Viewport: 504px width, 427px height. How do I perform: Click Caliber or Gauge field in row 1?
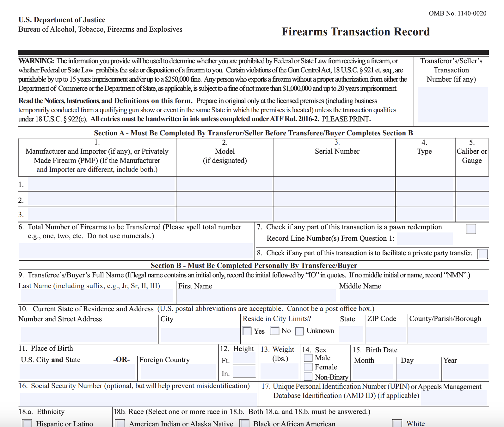tap(472, 184)
